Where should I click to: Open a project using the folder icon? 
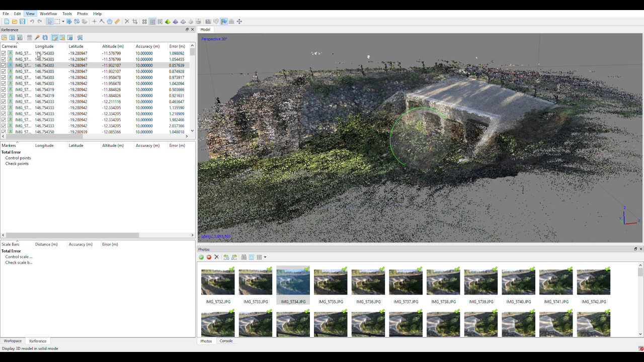pos(15,22)
